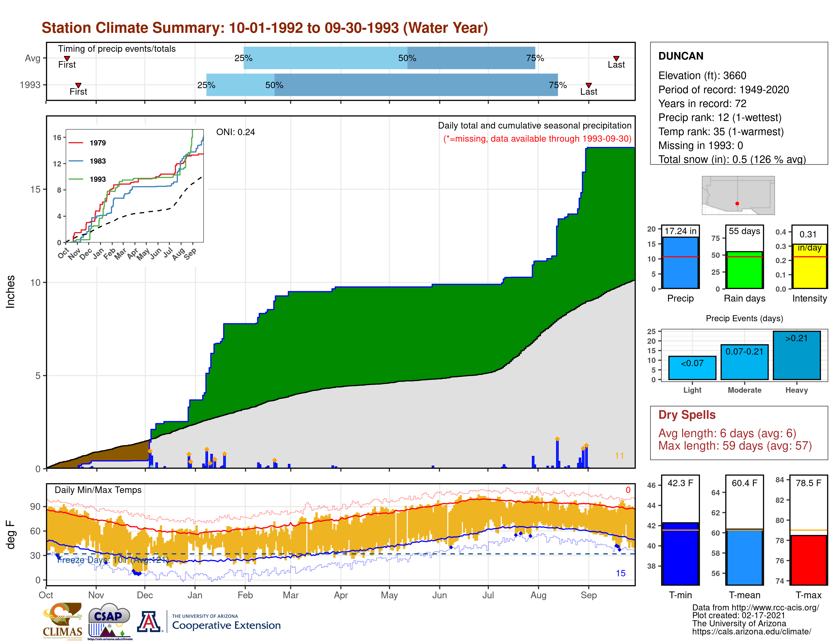Click the deg F y-axis label

coord(10,534)
